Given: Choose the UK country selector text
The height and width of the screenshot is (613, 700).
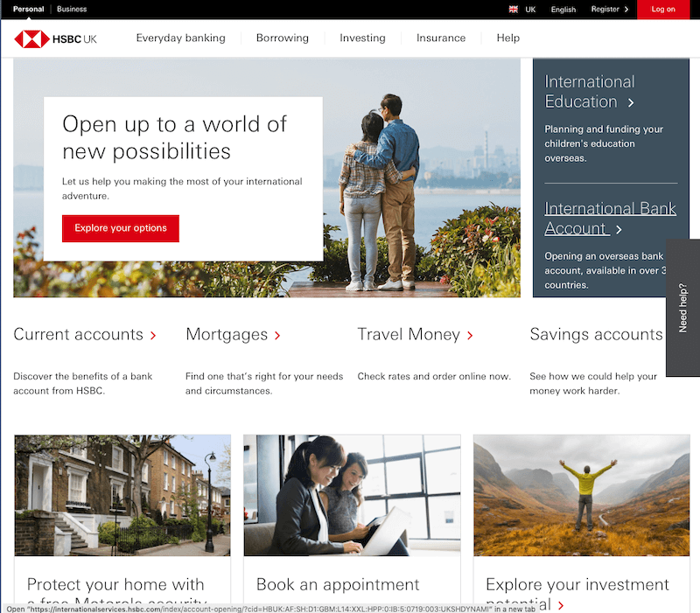Looking at the screenshot, I should (x=530, y=10).
